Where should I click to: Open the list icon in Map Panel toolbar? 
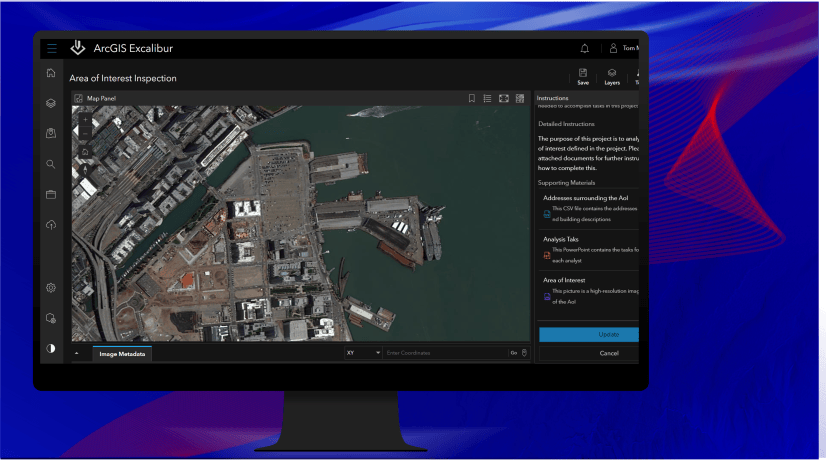(488, 98)
